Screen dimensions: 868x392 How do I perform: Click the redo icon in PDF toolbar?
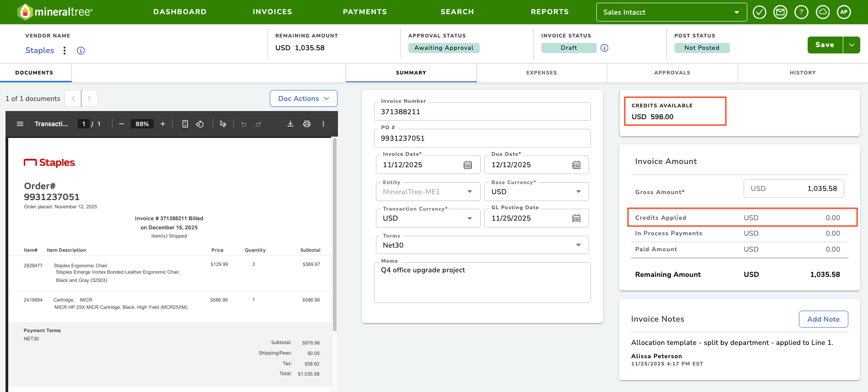click(258, 124)
